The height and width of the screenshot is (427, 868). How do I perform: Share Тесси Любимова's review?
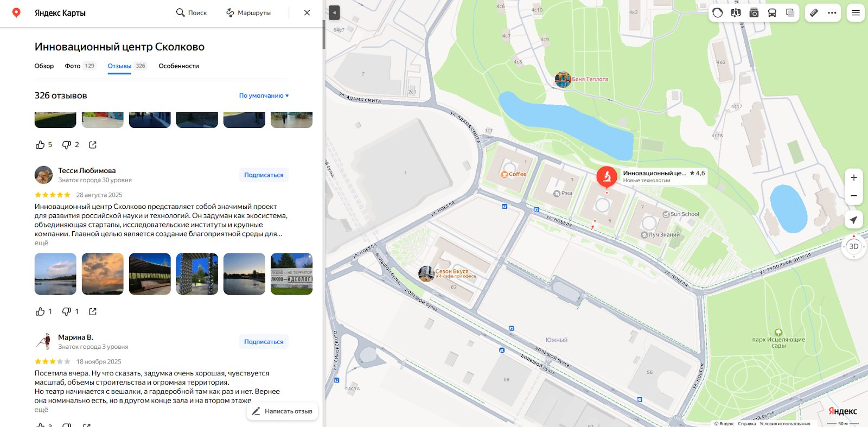pyautogui.click(x=93, y=311)
